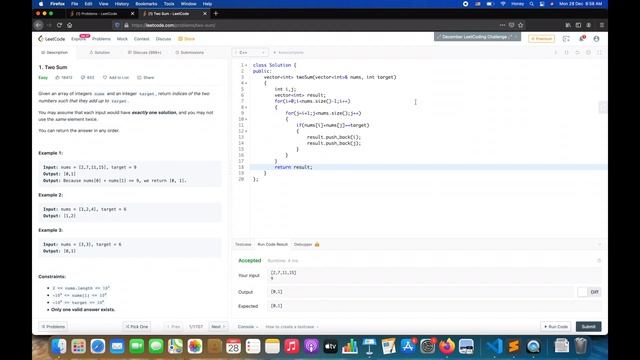Open the Explore nav item
640x360 pixels.
78,39
